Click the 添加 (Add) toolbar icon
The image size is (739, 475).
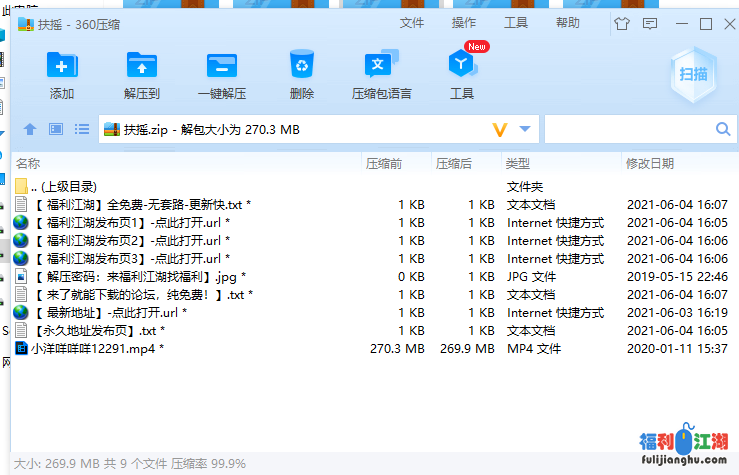tap(62, 67)
